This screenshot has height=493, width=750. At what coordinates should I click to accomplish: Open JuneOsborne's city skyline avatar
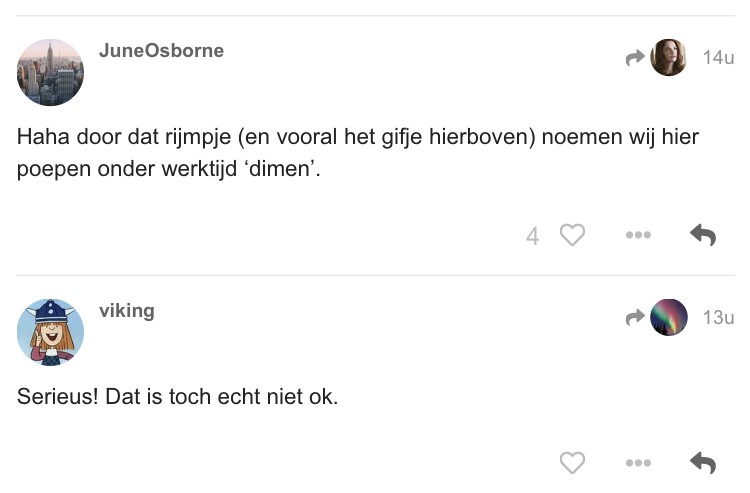(50, 72)
